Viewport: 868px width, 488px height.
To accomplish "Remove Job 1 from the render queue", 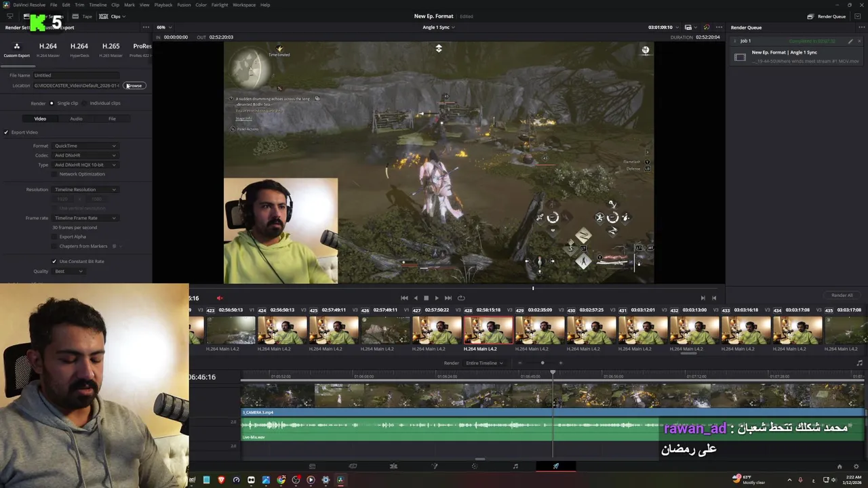I will tap(859, 41).
